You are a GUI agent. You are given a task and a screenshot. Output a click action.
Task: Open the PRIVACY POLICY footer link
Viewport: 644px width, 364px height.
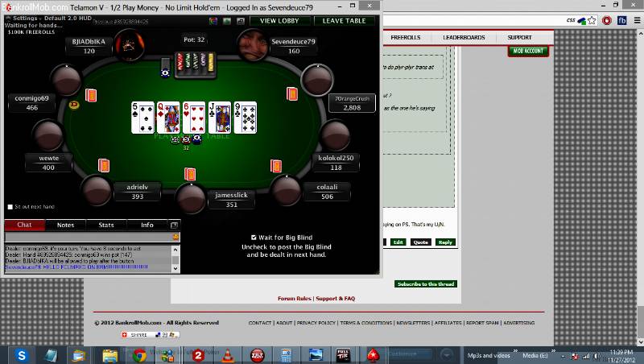tap(316, 323)
